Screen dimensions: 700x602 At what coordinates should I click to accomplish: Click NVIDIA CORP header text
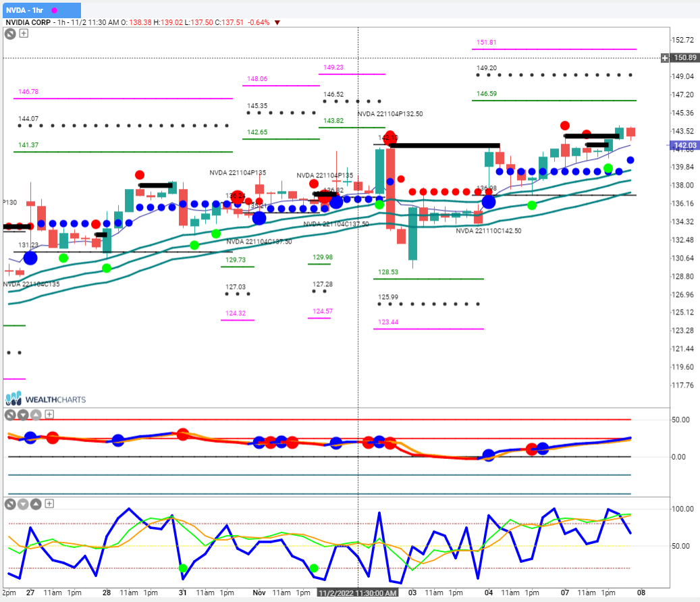pyautogui.click(x=28, y=22)
